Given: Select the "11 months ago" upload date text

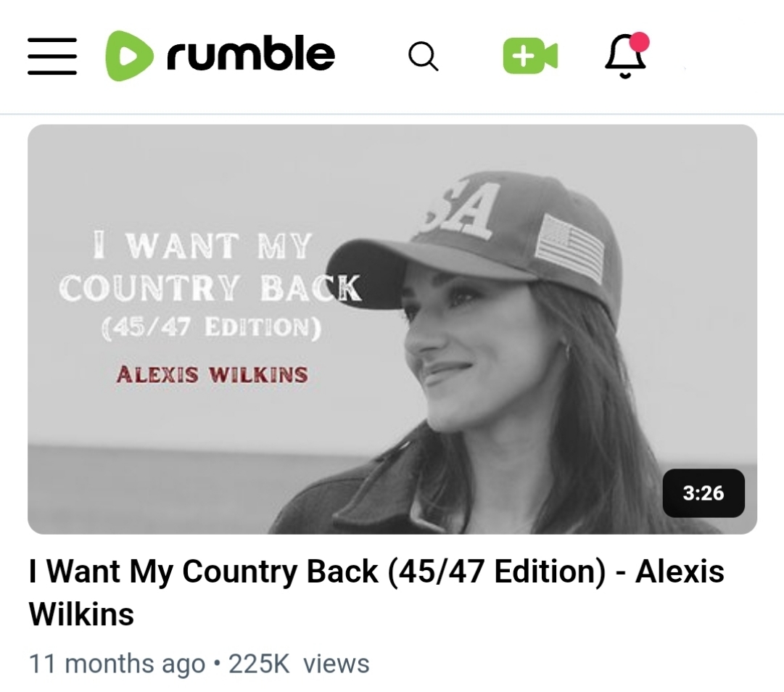Looking at the screenshot, I should pos(117,664).
